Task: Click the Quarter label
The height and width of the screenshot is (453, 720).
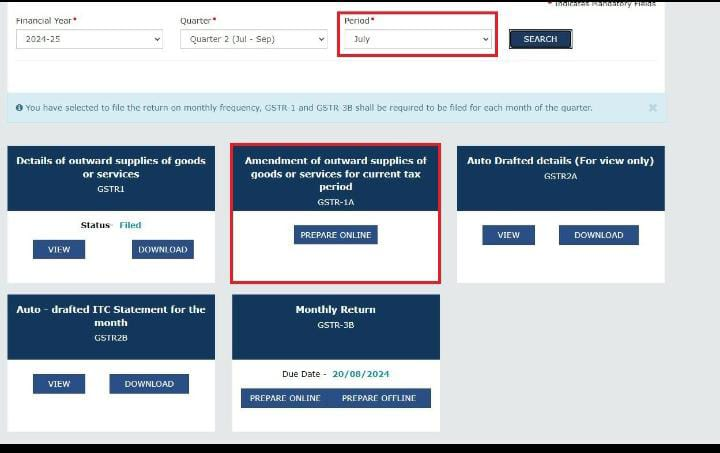Action: coord(197,21)
